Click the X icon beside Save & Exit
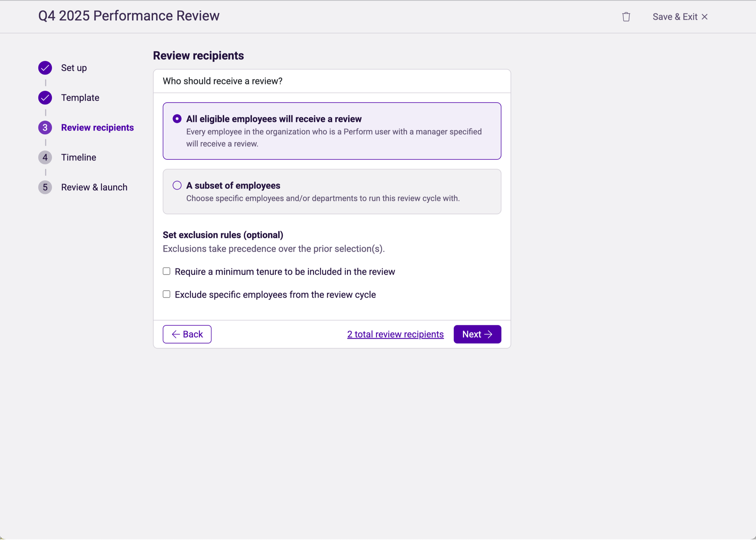The image size is (756, 540). 705,17
